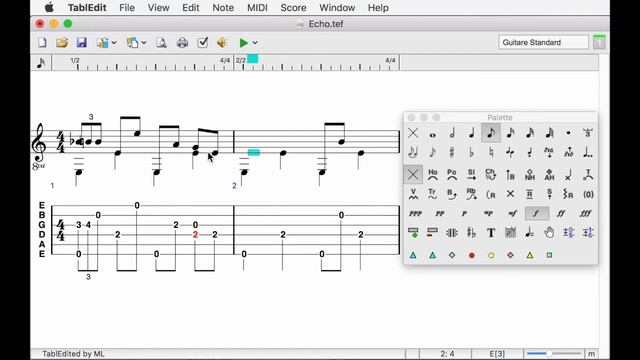
Task: Open the MIDI menu
Action: pyautogui.click(x=257, y=8)
